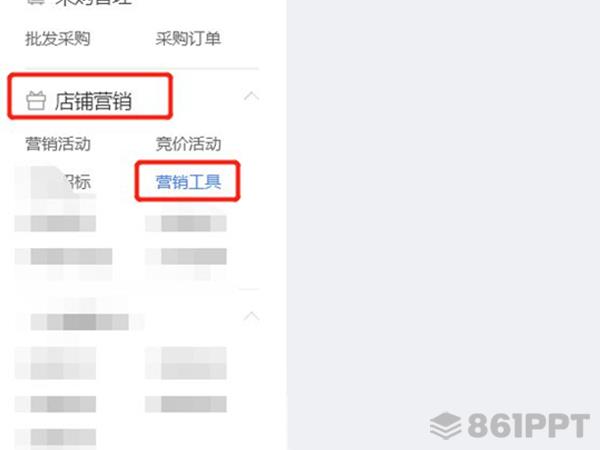Click the blurred section title beside lower chevron

pyautogui.click(x=80, y=321)
